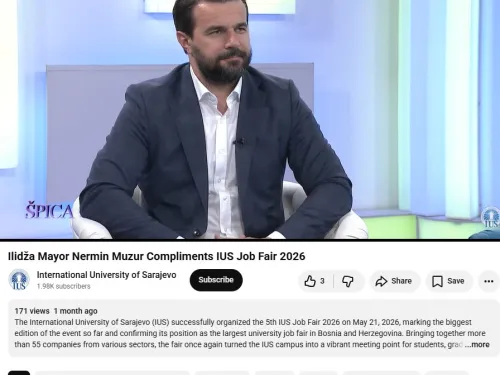Click the ŠPICA logo in the video
Image resolution: width=500 pixels, height=375 pixels.
(x=49, y=210)
